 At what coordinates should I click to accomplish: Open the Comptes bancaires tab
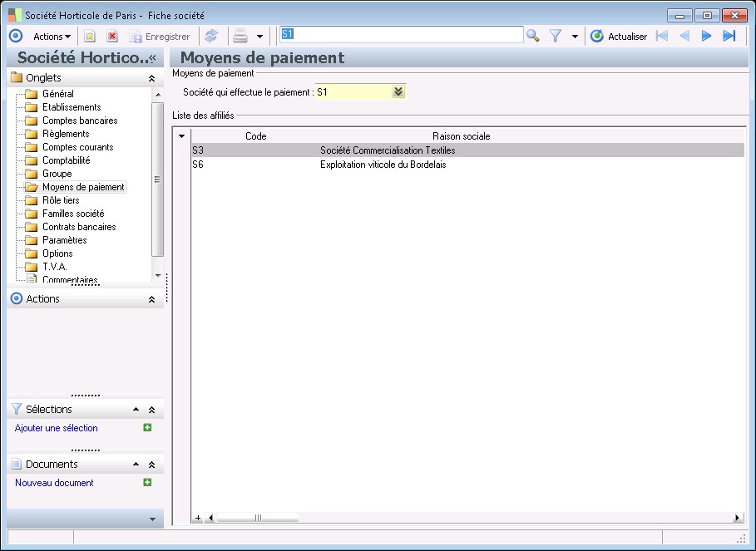(79, 121)
